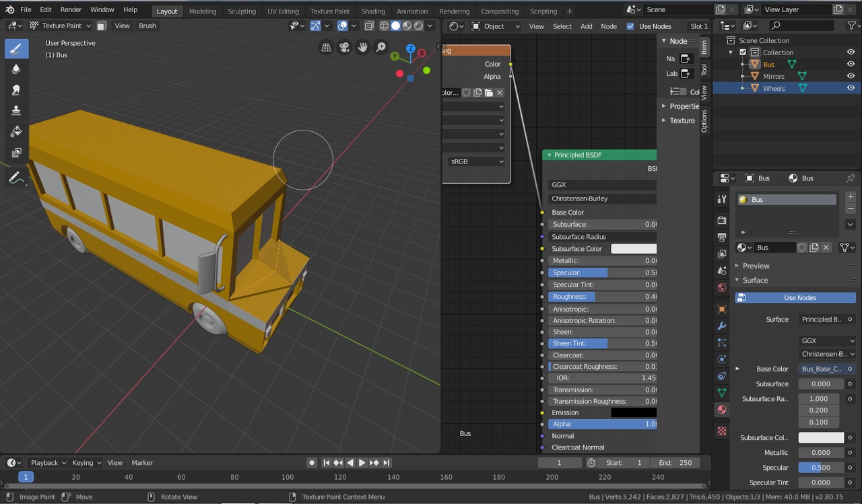Select the Soften tool
Screen dimensions: 862x504
[16, 69]
